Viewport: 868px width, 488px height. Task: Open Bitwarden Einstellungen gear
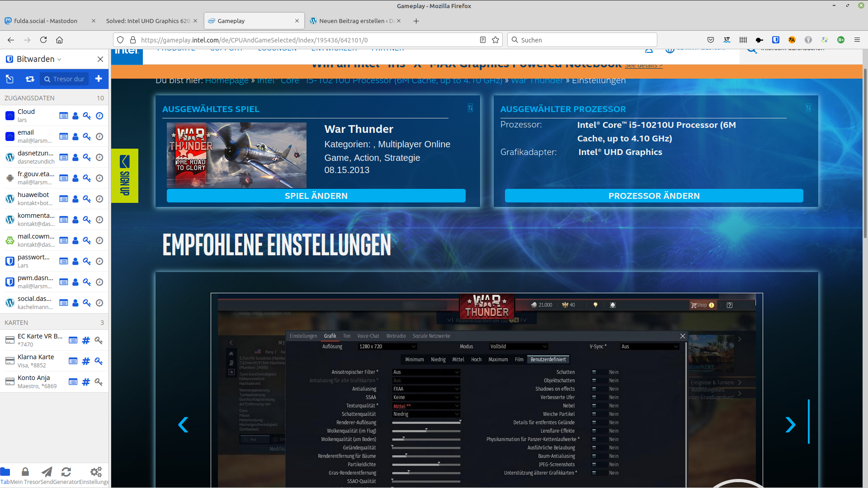[x=95, y=476]
